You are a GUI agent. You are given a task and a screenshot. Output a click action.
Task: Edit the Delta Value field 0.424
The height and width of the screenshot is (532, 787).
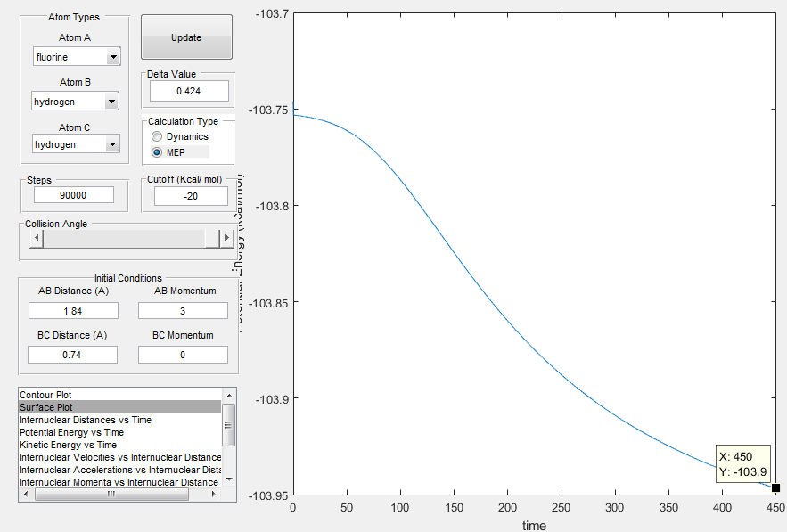[189, 91]
